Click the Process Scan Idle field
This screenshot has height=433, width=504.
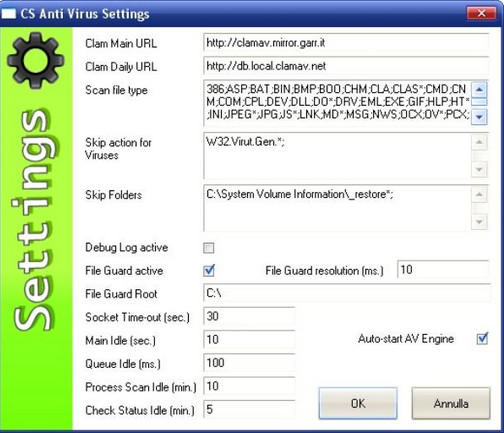(x=249, y=386)
